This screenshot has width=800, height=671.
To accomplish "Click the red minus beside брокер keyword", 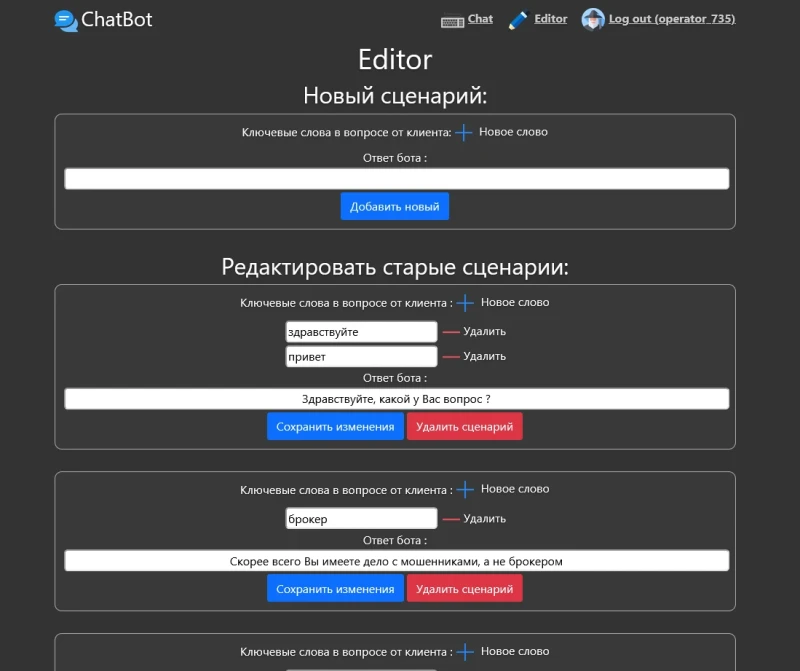I will [x=451, y=519].
